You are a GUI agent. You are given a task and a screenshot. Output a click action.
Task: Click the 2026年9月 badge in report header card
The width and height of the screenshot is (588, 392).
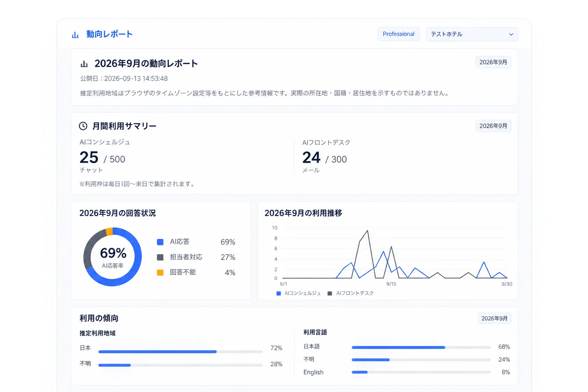(x=493, y=62)
